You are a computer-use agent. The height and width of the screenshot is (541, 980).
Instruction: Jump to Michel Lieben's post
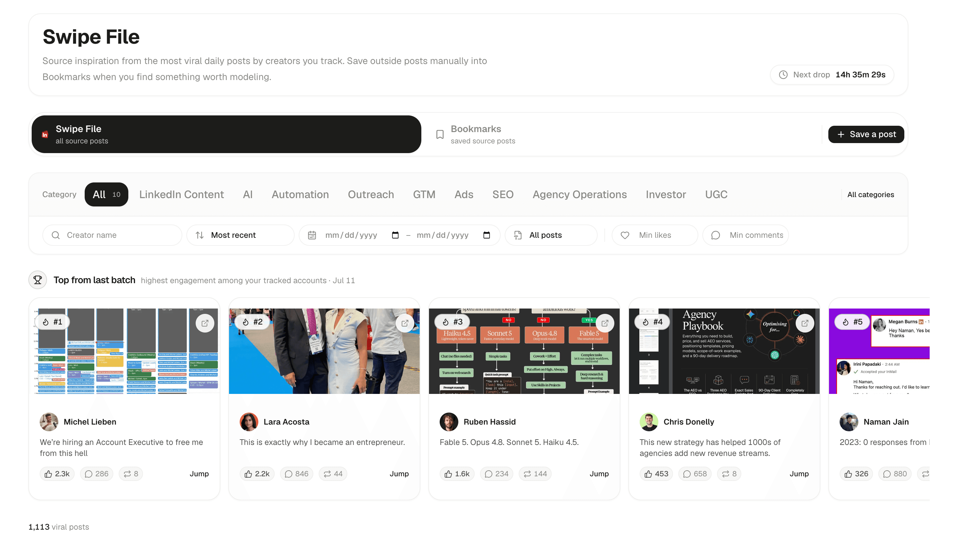tap(199, 474)
